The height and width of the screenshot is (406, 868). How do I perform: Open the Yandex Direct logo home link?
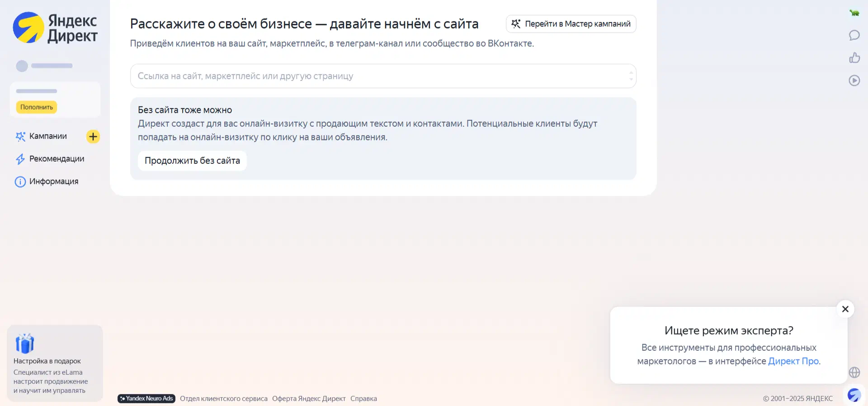pyautogui.click(x=55, y=28)
